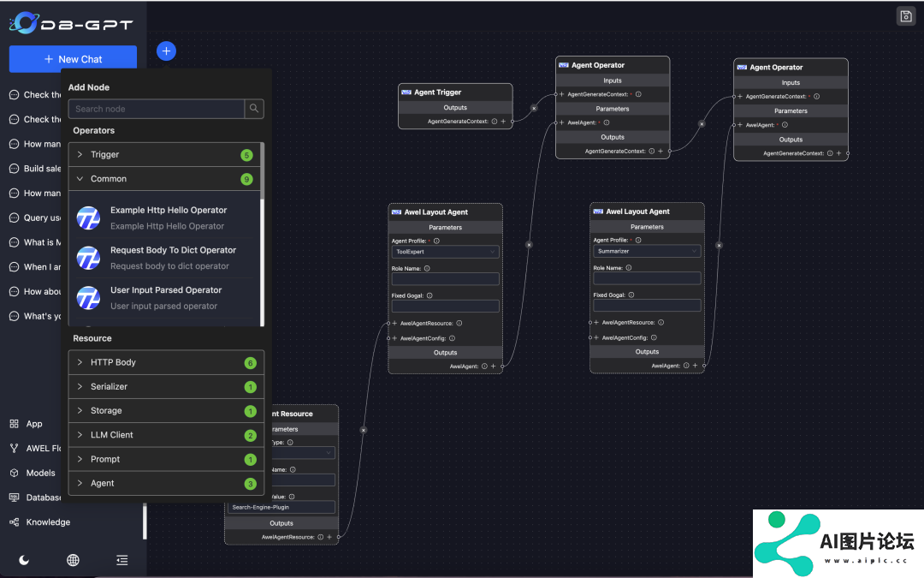
Task: Open the 'Build sale' conversation
Action: click(35, 169)
